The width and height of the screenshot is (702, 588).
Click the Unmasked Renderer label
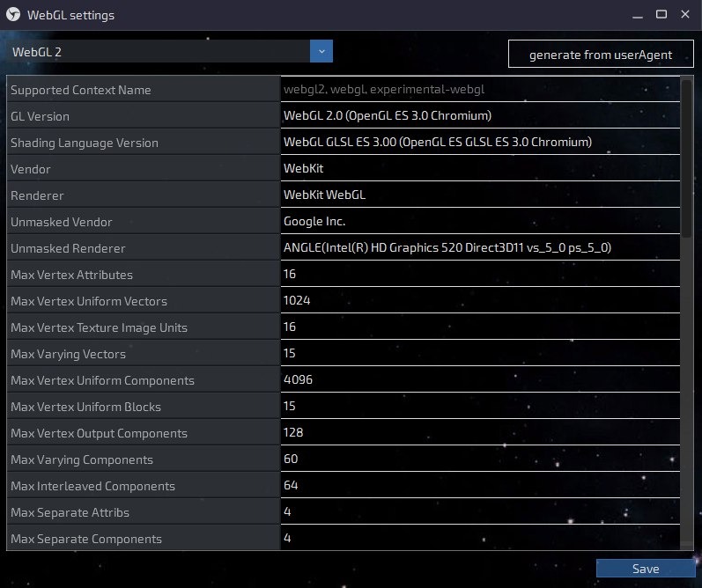click(x=68, y=248)
